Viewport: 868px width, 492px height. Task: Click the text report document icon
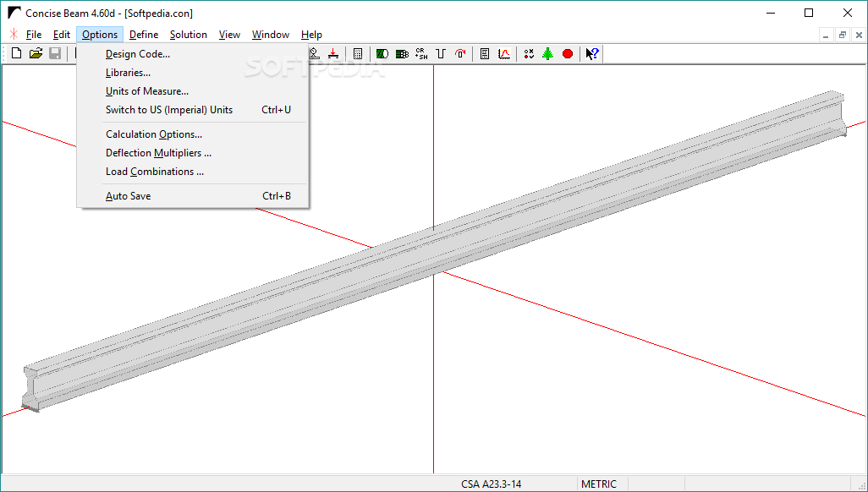pos(485,54)
